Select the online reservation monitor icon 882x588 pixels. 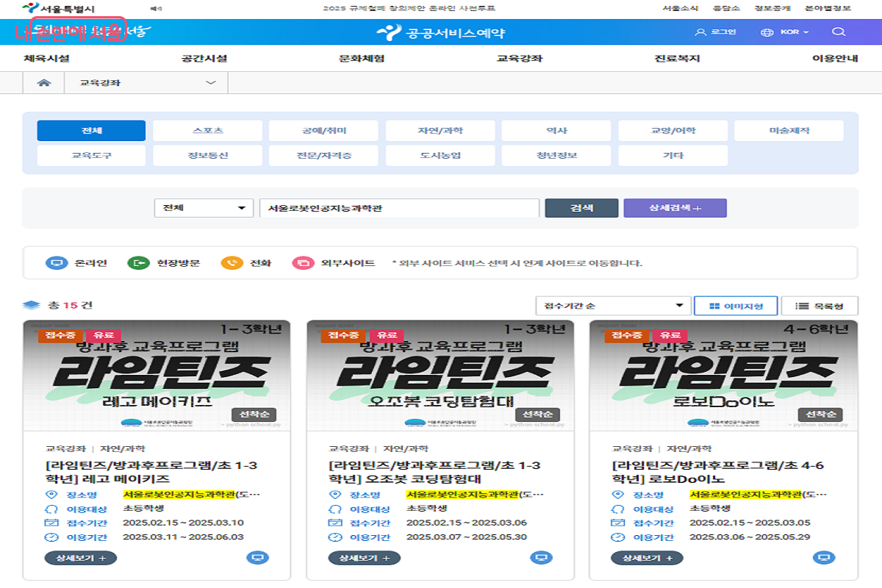[56, 263]
